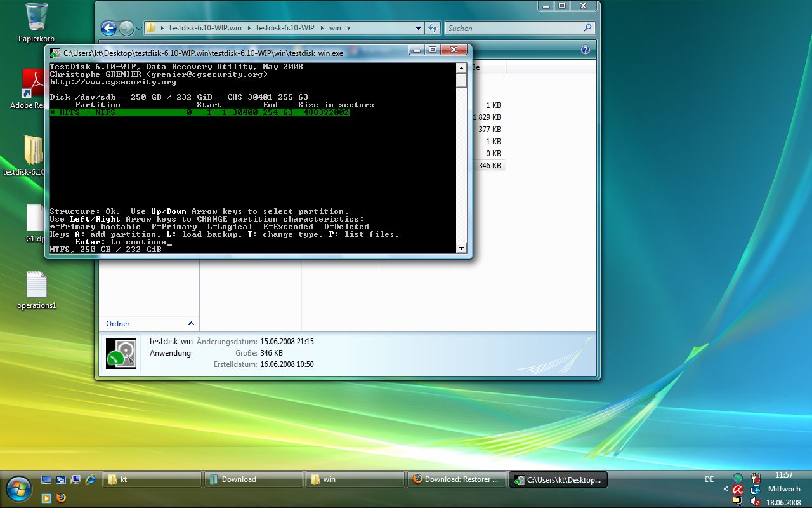Click the console scrollbar thumb
This screenshot has width=812, height=508.
click(461, 80)
